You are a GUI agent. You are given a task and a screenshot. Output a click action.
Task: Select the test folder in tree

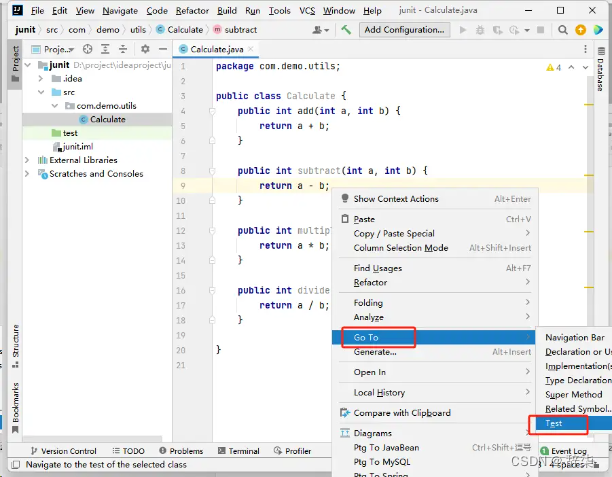98,133
